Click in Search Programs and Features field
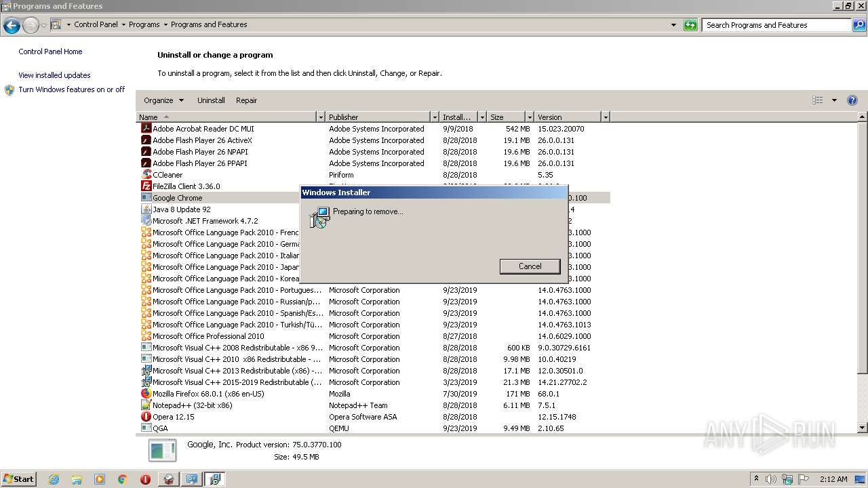Image resolution: width=868 pixels, height=488 pixels. point(776,25)
